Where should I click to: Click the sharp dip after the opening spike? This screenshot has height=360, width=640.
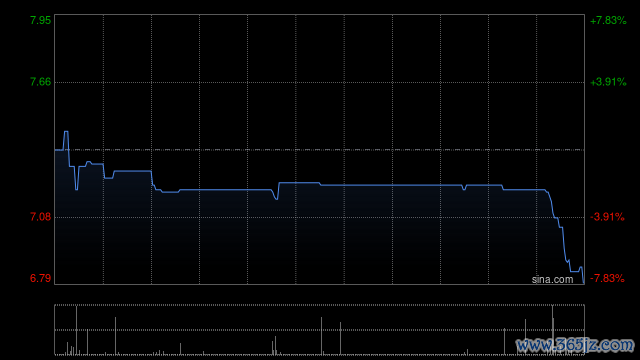[76, 189]
